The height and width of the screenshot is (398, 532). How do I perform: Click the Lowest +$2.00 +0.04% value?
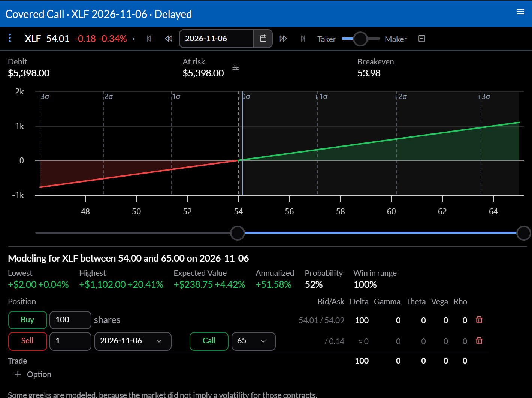coord(39,285)
